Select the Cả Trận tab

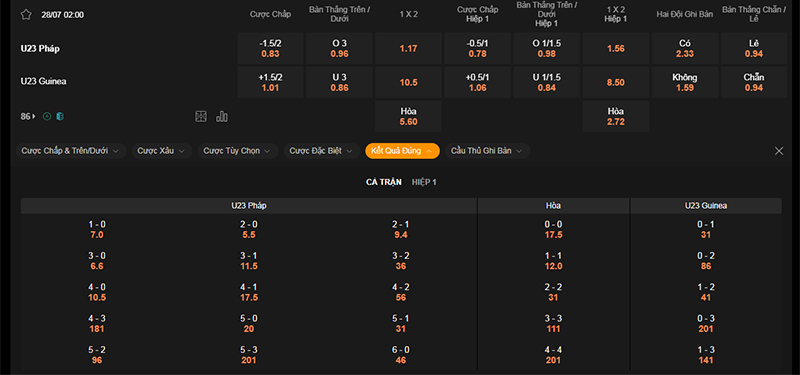pos(384,182)
